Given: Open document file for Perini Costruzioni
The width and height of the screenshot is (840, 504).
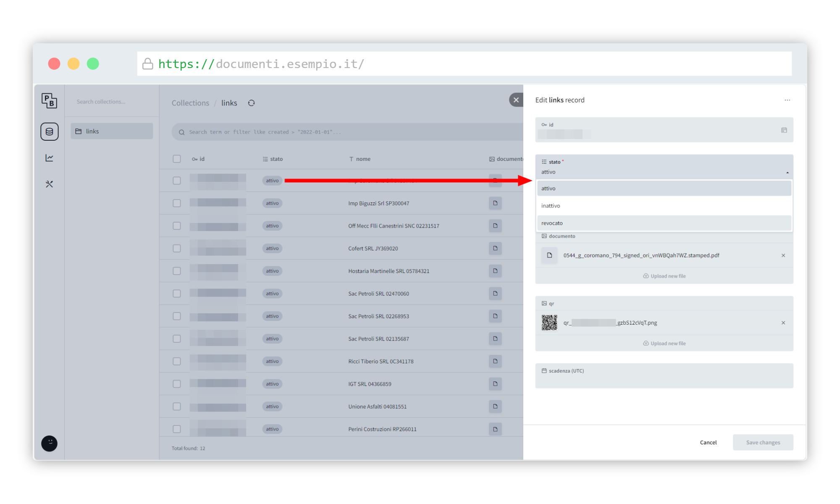Looking at the screenshot, I should [x=495, y=429].
